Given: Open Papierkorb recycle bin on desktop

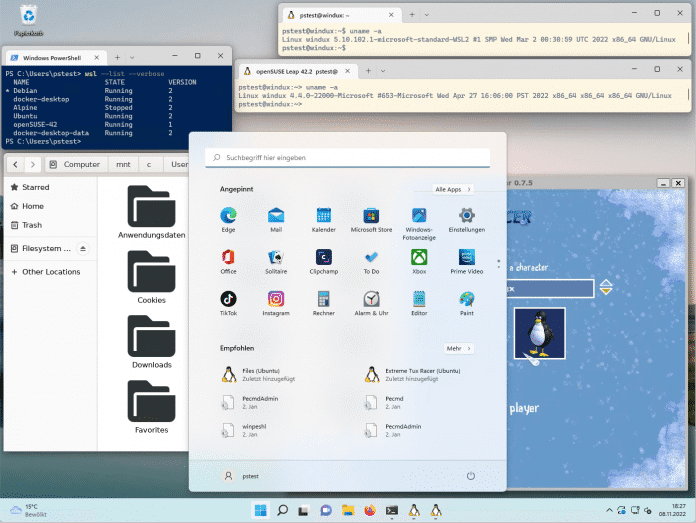Looking at the screenshot, I should coord(28,20).
